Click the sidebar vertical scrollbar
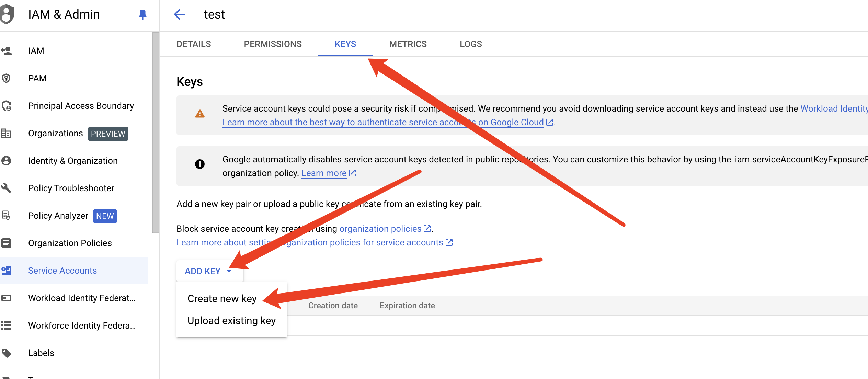The height and width of the screenshot is (379, 868). (x=156, y=132)
